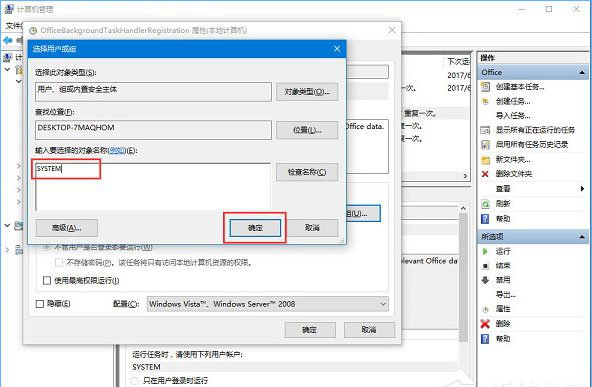Viewport: 592px width, 387px height.
Task: Collapse the Office actions section arrow
Action: tap(582, 72)
